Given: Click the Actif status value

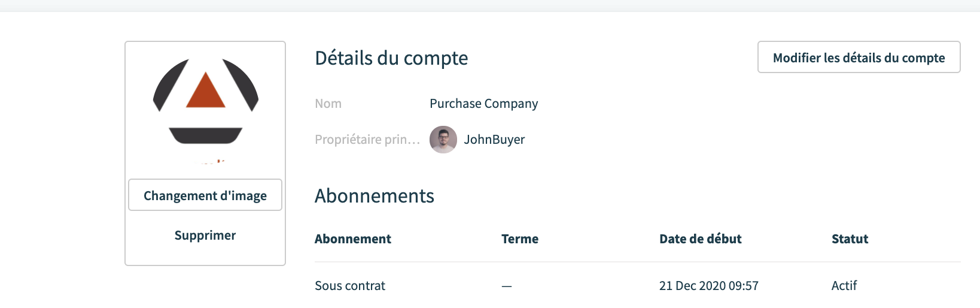Looking at the screenshot, I should [844, 286].
